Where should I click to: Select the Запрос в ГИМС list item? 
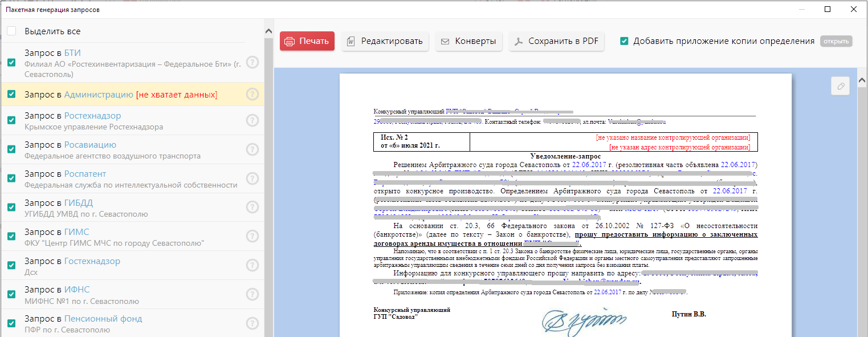pyautogui.click(x=114, y=237)
